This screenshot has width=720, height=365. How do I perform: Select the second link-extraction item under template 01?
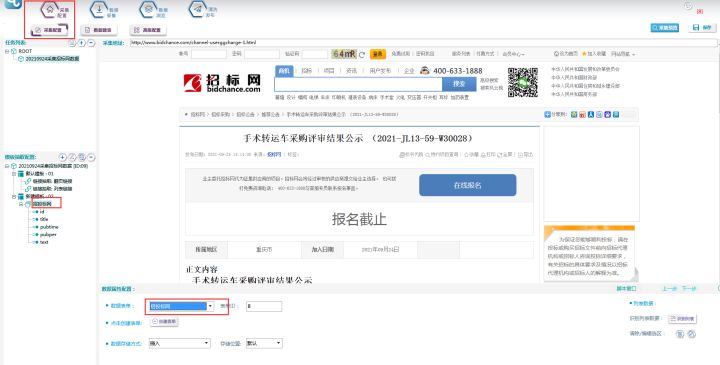[52, 189]
